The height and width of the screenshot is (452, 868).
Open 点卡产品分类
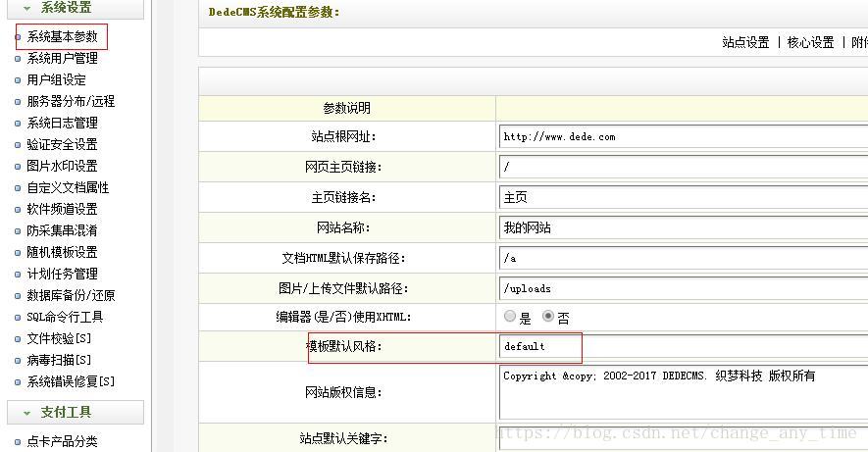point(62,441)
